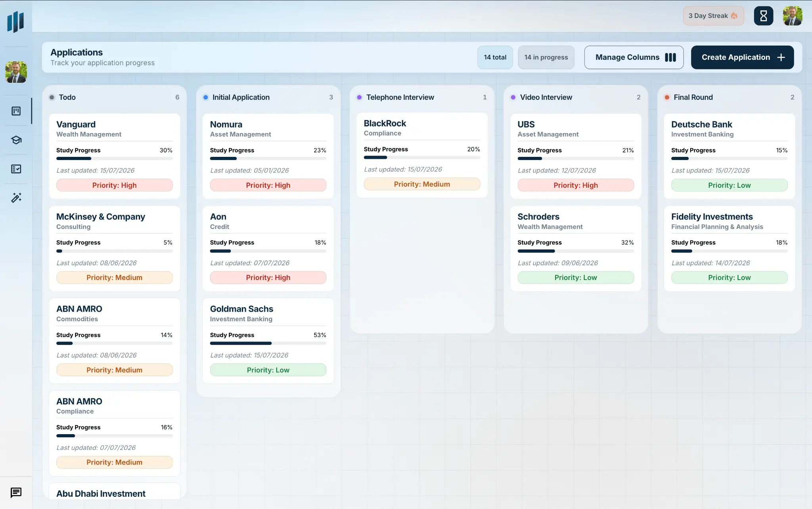812x509 pixels.
Task: Click the Todo column count 6
Action: (x=177, y=97)
